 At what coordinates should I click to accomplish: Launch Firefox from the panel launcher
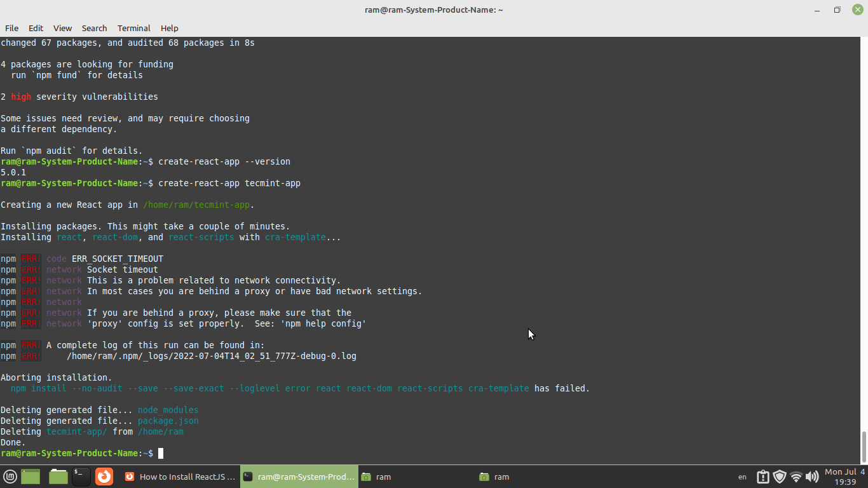click(x=104, y=477)
